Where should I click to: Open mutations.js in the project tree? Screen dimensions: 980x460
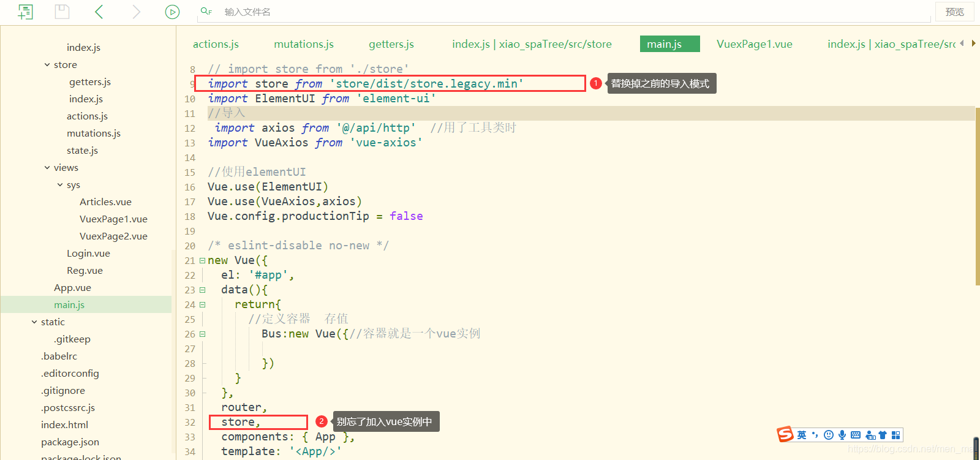[x=94, y=133]
